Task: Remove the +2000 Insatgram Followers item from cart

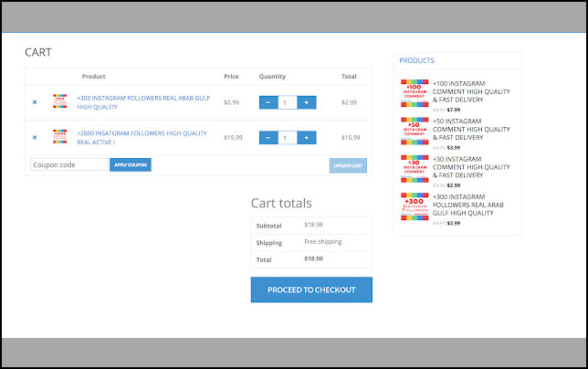Action: (35, 138)
